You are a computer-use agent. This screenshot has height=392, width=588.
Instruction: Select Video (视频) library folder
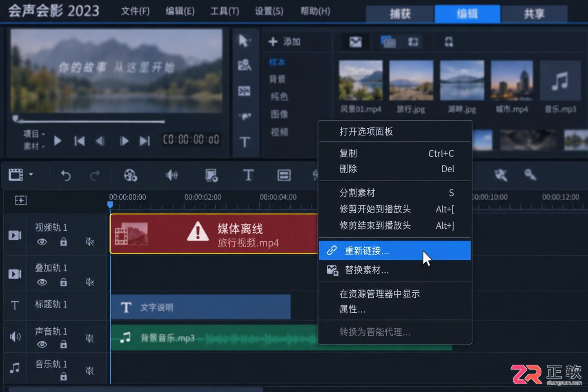pyautogui.click(x=279, y=132)
